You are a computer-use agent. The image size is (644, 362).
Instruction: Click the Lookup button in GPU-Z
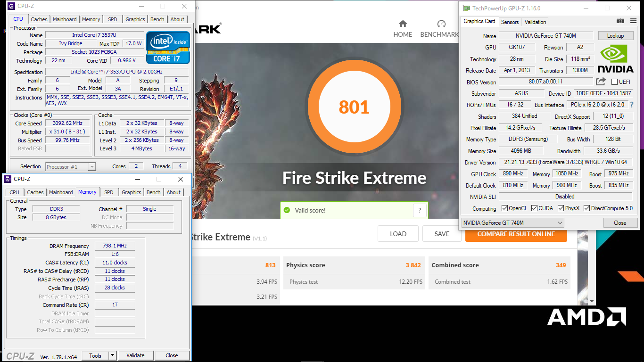(x=615, y=36)
